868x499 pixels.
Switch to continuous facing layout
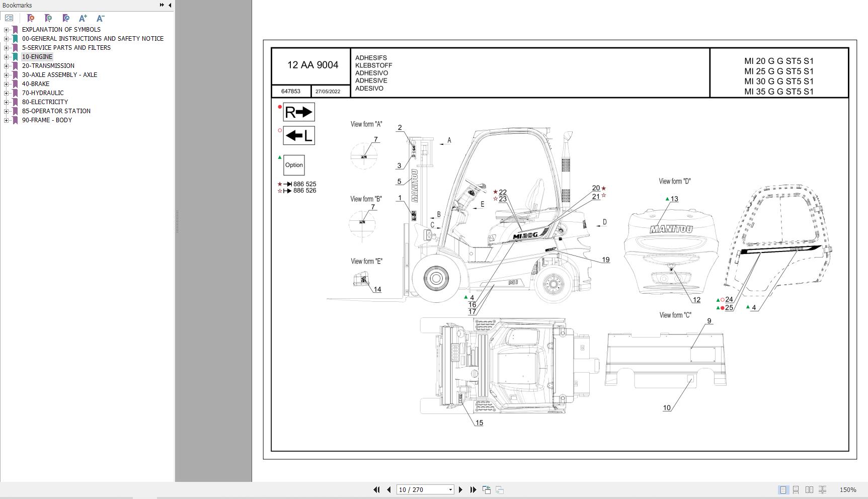(823, 489)
